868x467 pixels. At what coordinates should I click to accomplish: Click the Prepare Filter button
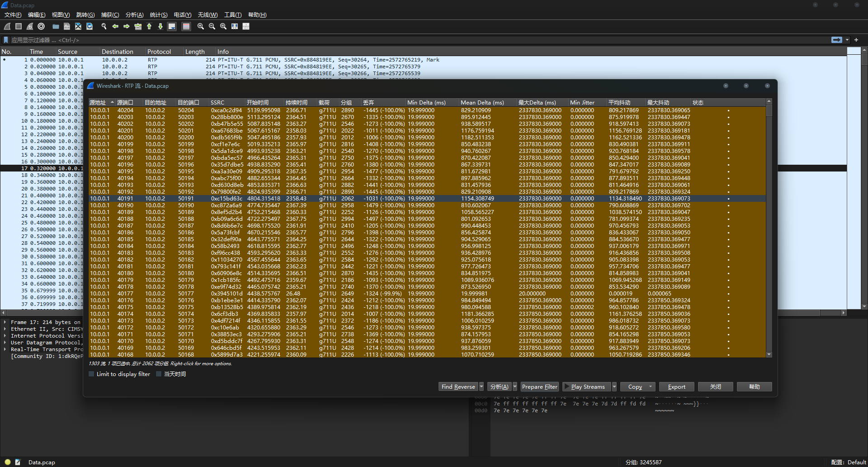(x=539, y=387)
